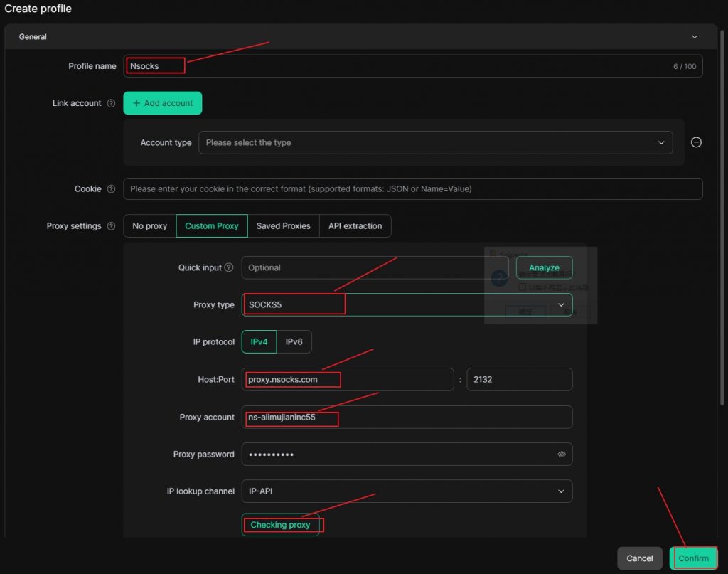Image resolution: width=728 pixels, height=574 pixels.
Task: Switch to the No proxy tab
Action: coord(149,225)
